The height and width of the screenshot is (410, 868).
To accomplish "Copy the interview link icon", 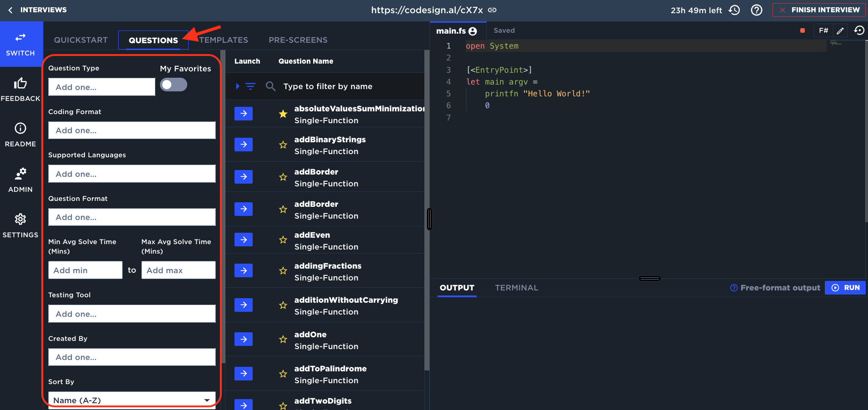I will pos(492,10).
